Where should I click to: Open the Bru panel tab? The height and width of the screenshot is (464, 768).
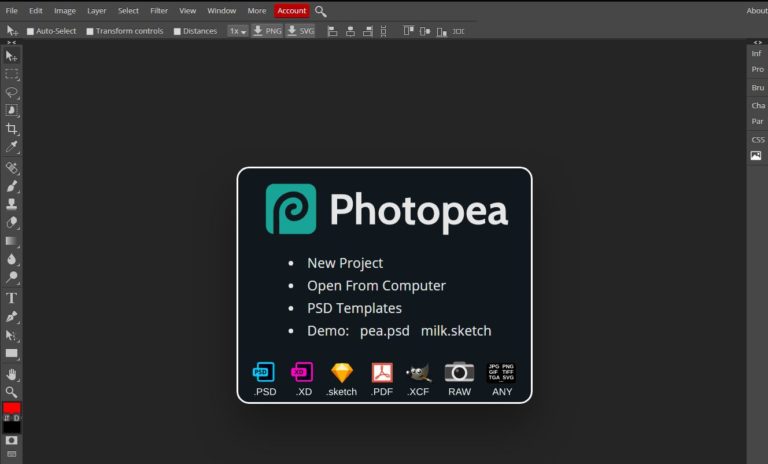point(757,88)
